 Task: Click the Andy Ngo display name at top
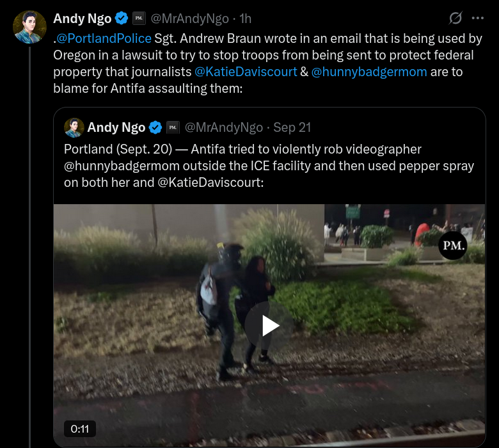[82, 19]
